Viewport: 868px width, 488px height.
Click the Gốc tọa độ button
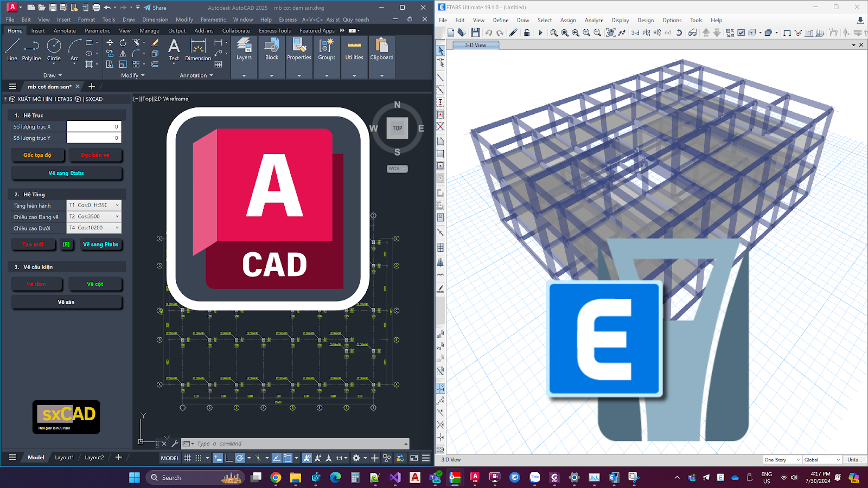[37, 155]
